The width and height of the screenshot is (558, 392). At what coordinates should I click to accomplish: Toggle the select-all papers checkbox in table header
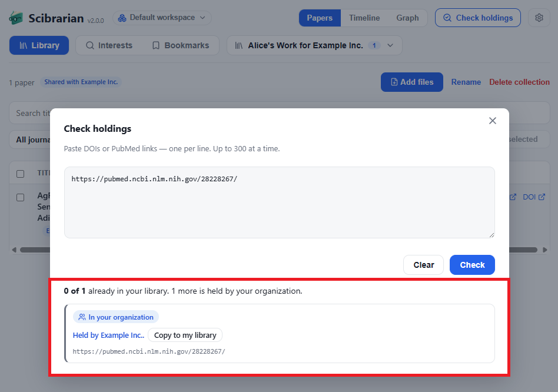20,174
